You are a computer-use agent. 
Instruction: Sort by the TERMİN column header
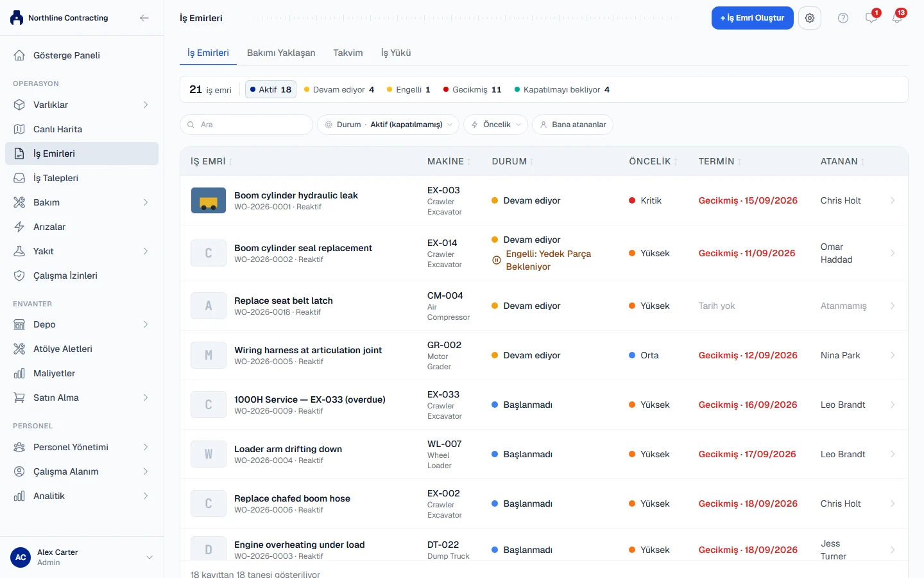pyautogui.click(x=720, y=161)
